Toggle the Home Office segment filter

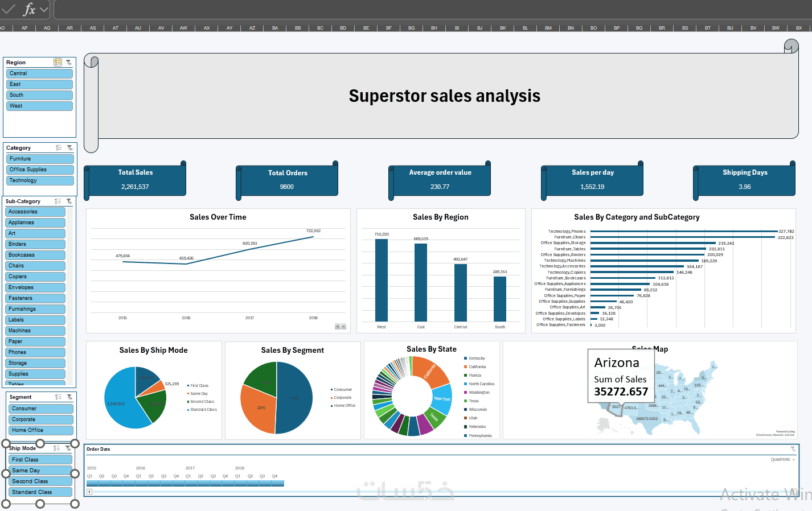pyautogui.click(x=41, y=430)
